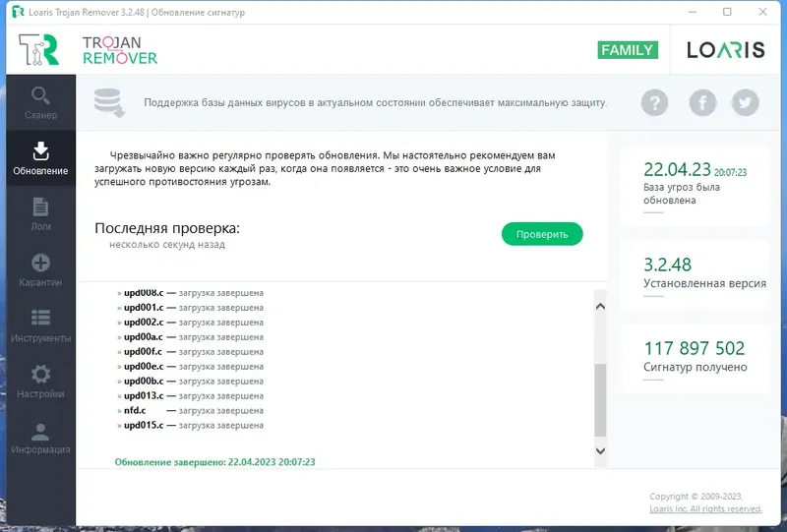The height and width of the screenshot is (532, 787).
Task: Click the help question mark icon
Action: 654,103
